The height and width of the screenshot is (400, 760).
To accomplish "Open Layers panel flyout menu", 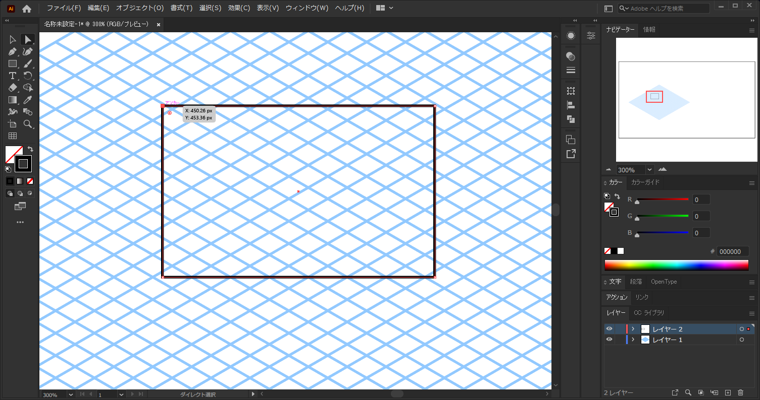I will click(752, 314).
